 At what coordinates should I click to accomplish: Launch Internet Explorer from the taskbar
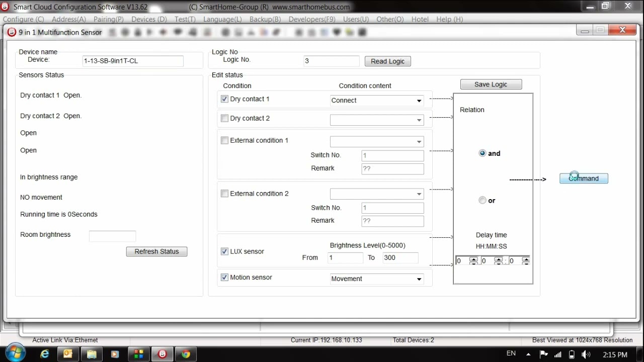point(45,354)
